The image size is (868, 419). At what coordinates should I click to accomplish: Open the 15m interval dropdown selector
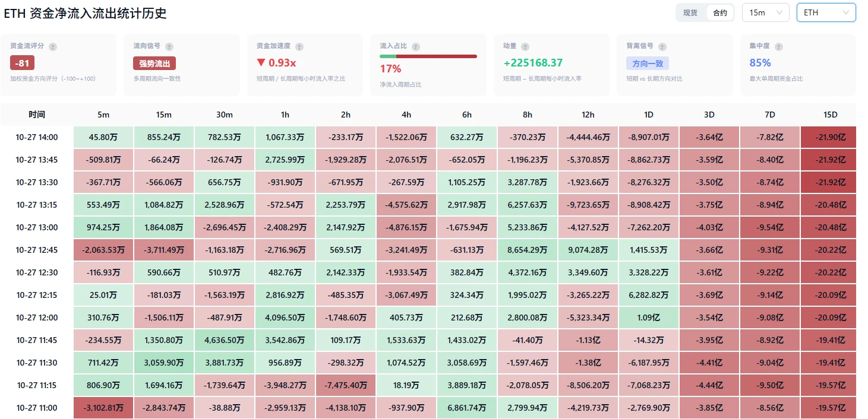click(766, 12)
